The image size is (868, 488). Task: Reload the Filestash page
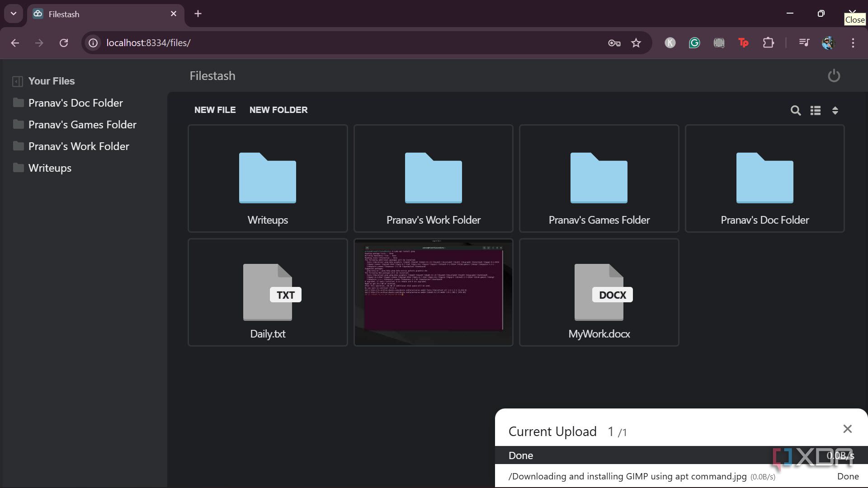click(64, 43)
